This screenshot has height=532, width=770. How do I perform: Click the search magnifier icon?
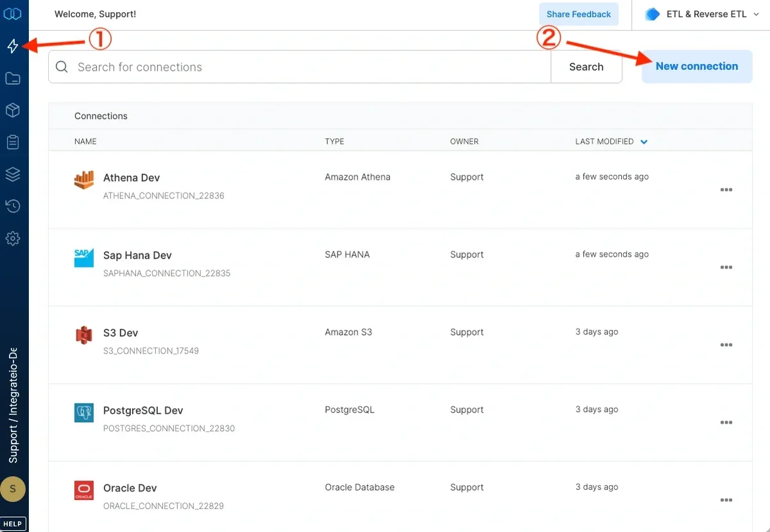tap(61, 67)
